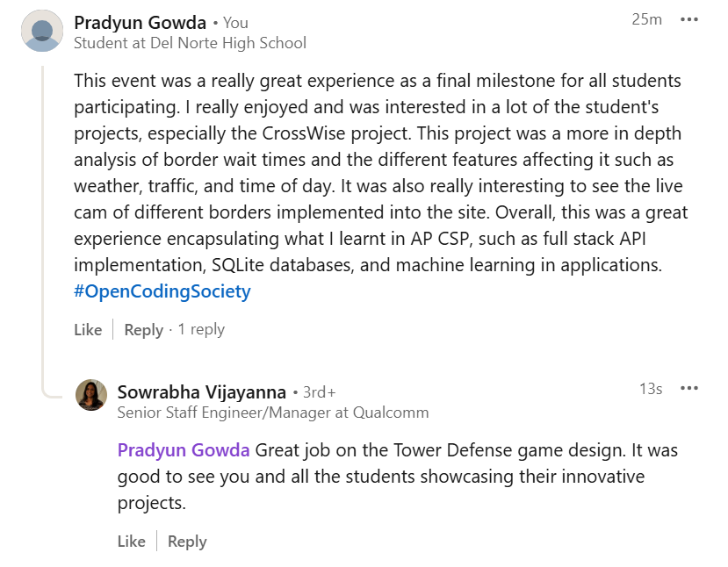Screen dimensions: 728x567
Task: Click "Student at Del Norte High School" headline
Action: (x=190, y=42)
